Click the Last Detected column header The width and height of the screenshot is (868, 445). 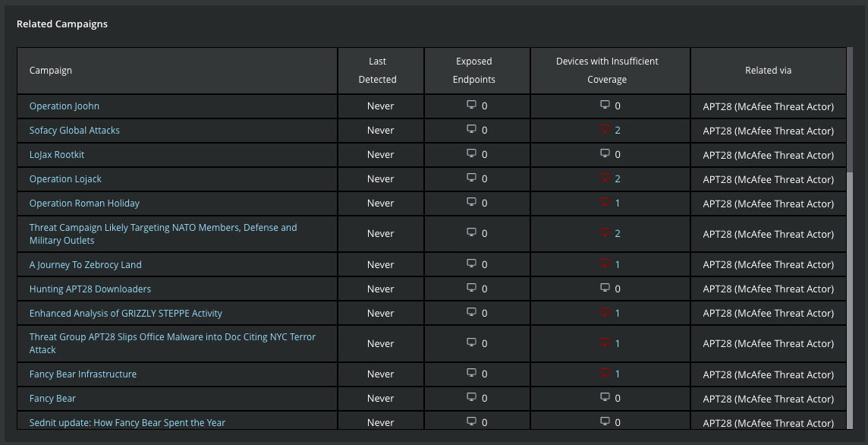381,71
